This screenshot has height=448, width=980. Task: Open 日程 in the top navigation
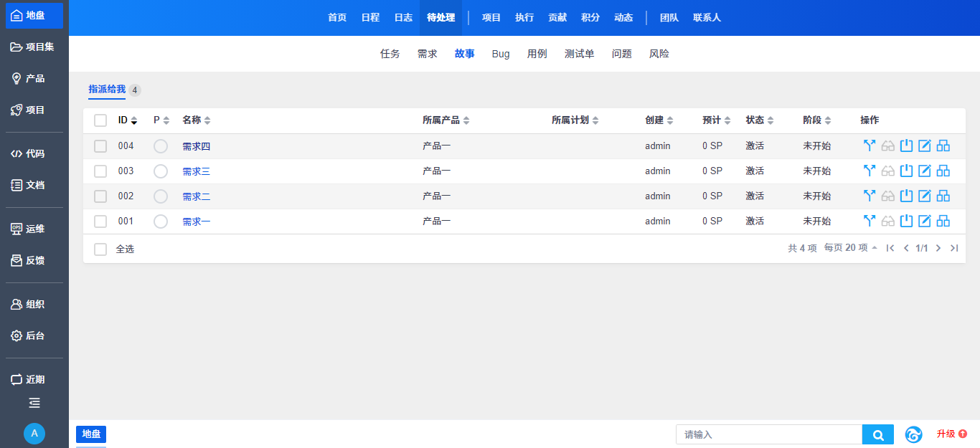click(370, 18)
